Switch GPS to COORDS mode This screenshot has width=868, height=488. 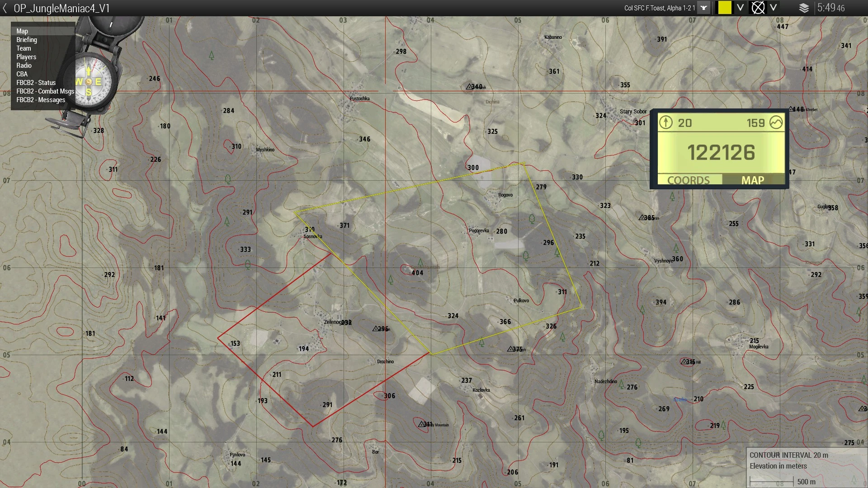click(689, 180)
